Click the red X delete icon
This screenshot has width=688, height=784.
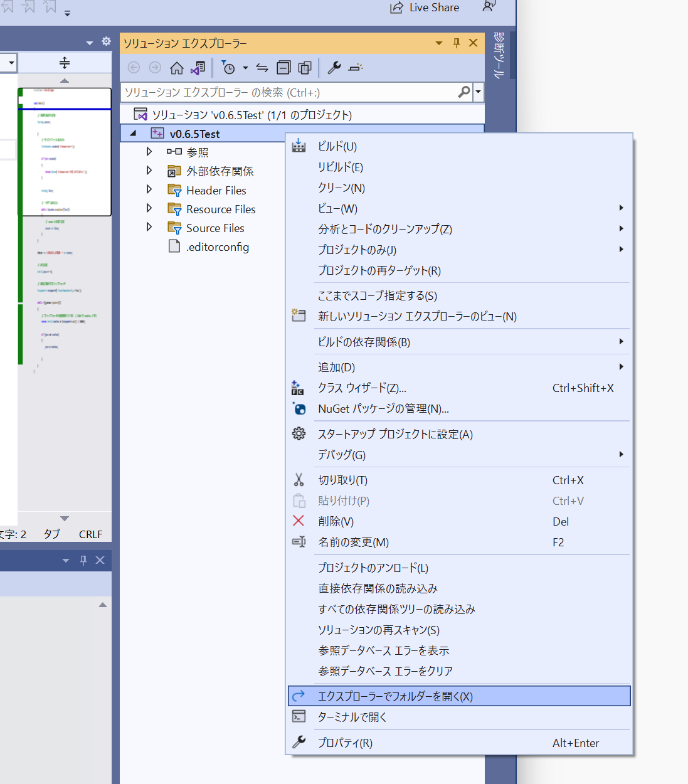point(299,521)
